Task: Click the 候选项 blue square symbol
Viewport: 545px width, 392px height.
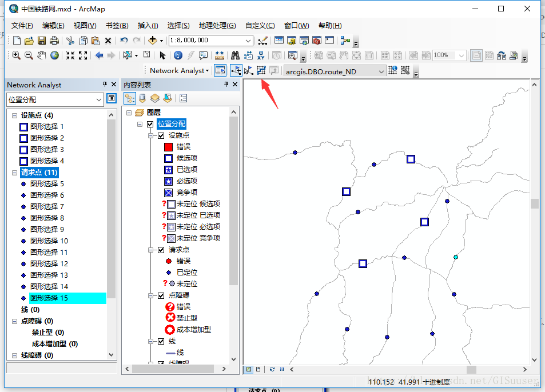Action: point(168,159)
